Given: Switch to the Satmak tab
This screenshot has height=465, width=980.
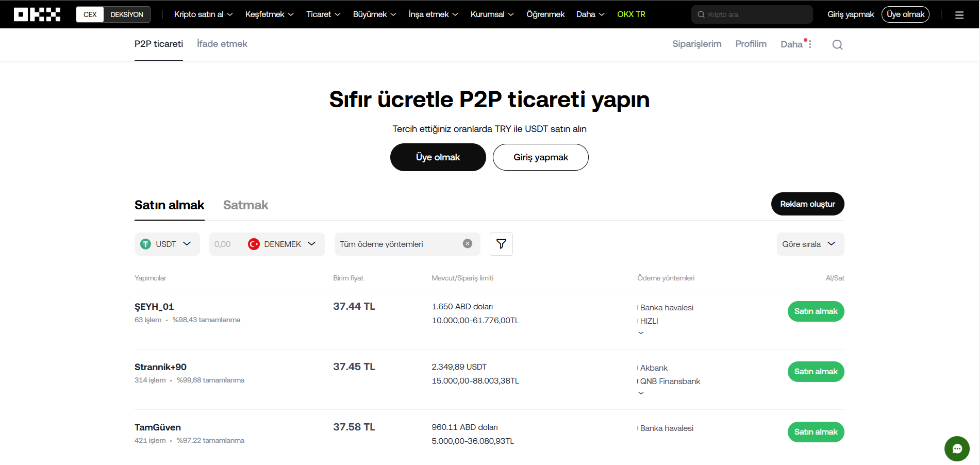Looking at the screenshot, I should tap(245, 205).
